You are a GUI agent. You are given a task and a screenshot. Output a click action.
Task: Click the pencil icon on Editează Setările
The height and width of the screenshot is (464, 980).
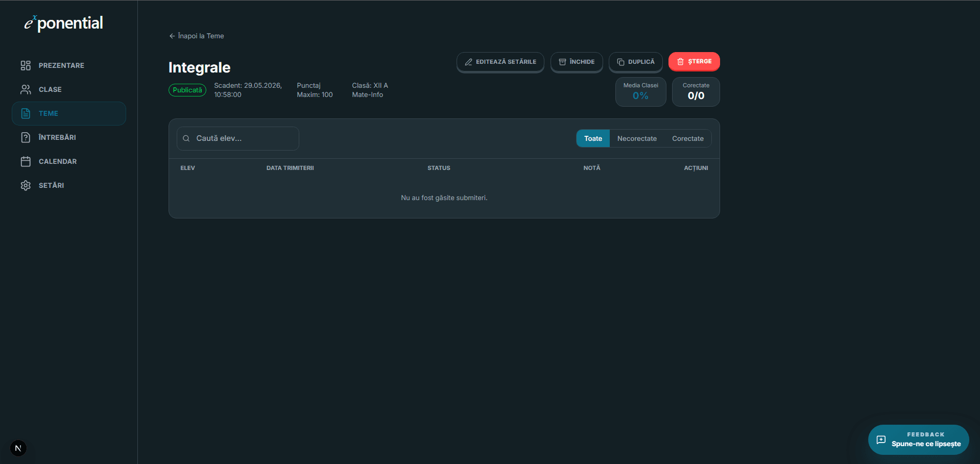[468, 62]
